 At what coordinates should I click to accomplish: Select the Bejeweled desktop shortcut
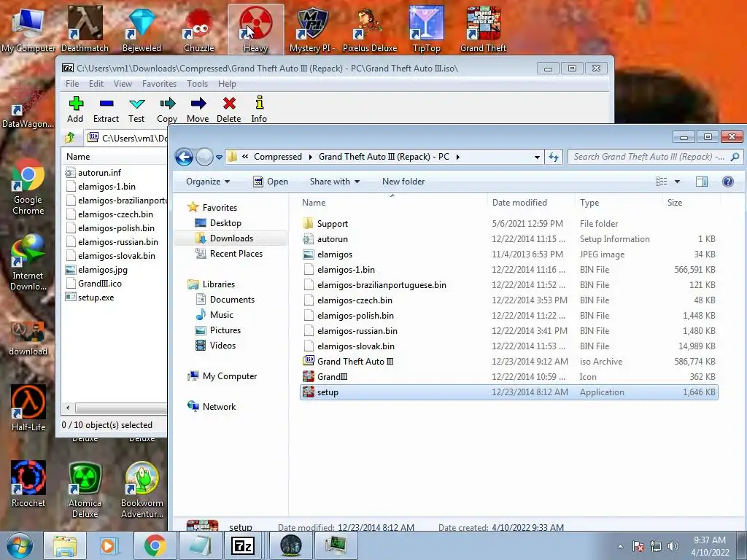(142, 29)
